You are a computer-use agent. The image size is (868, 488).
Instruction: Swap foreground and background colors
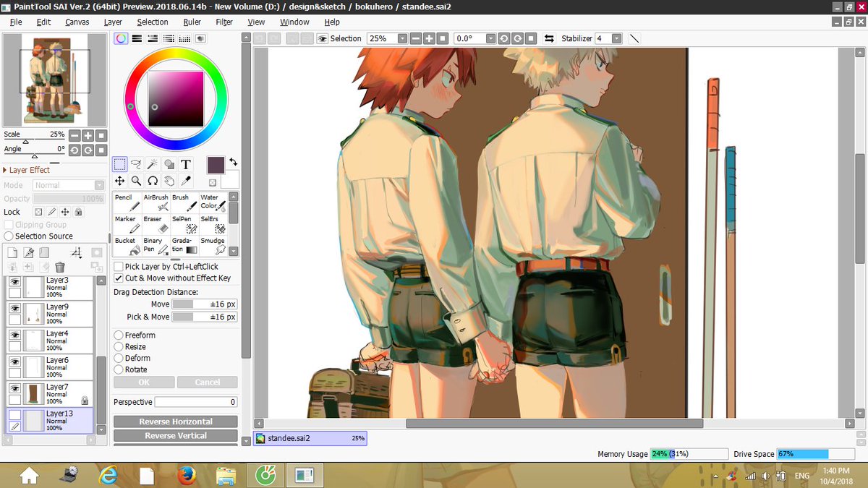pos(234,162)
